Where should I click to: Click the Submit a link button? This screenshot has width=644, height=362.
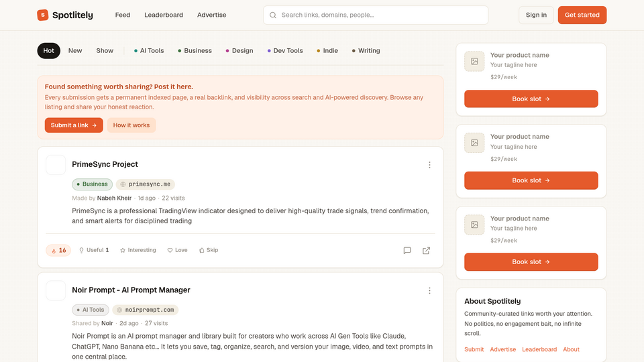pos(74,125)
